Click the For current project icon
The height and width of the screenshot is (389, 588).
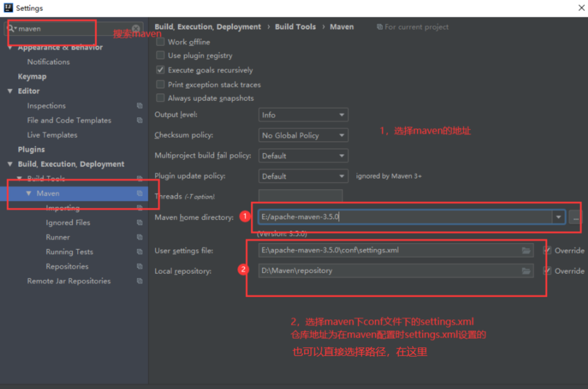[379, 27]
